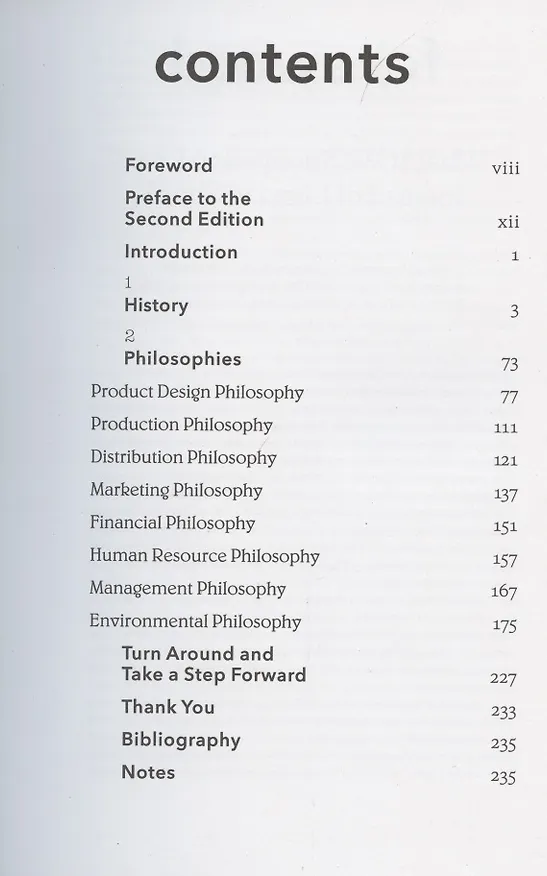Click Financial Philosophy entry

click(172, 523)
